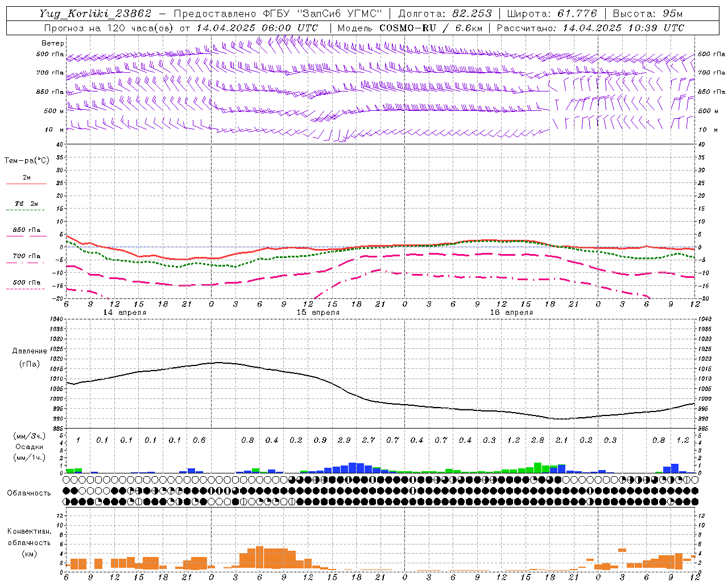Click the Тем-ра(°C) temperature axis label
Image resolution: width=728 pixels, height=582 pixels.
27,161
